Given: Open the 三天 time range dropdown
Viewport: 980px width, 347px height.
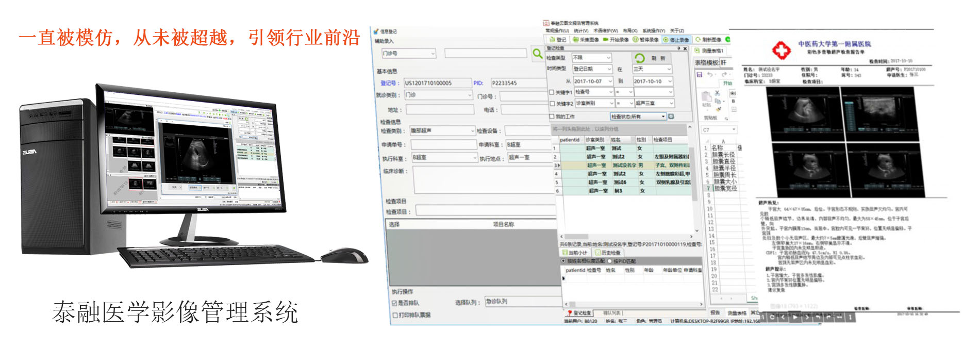Looking at the screenshot, I should (652, 69).
